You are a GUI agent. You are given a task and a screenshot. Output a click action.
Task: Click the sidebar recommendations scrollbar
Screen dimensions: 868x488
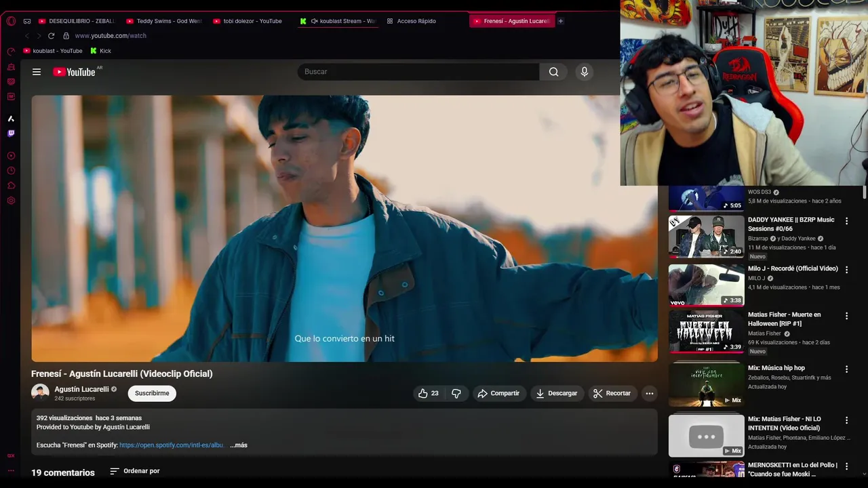tap(864, 192)
